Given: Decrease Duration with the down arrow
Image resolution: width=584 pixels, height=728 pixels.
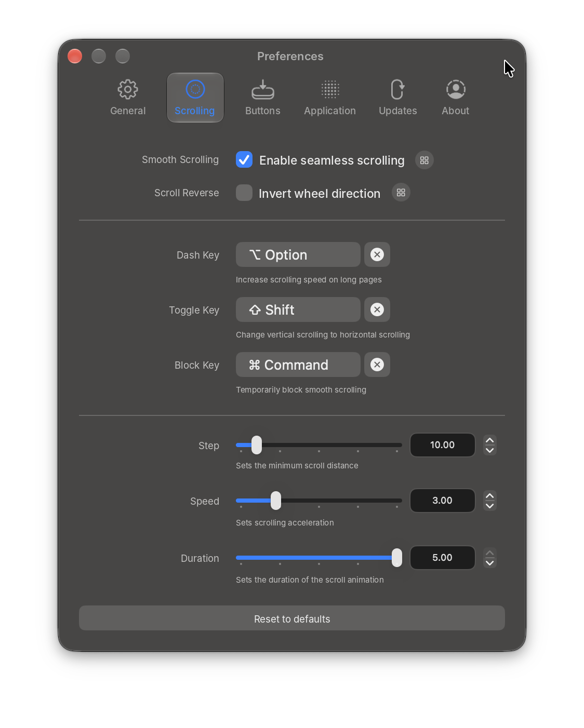Looking at the screenshot, I should tap(489, 563).
